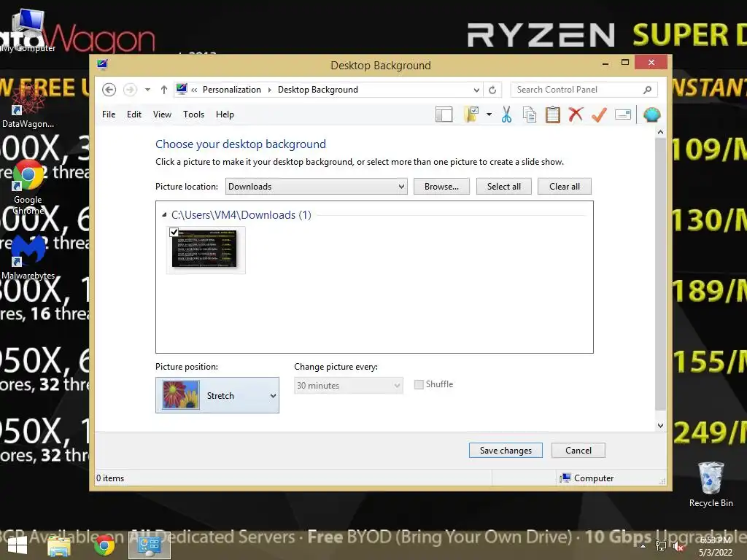Click the Select all button
The height and width of the screenshot is (560, 747).
[504, 186]
